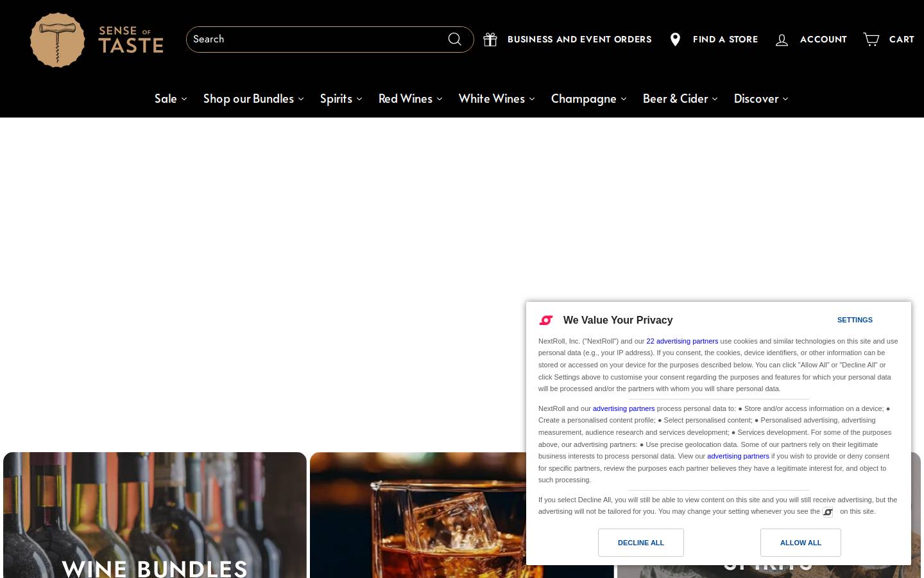The width and height of the screenshot is (924, 578).
Task: Expand the chevron next to Champagne
Action: tap(624, 99)
